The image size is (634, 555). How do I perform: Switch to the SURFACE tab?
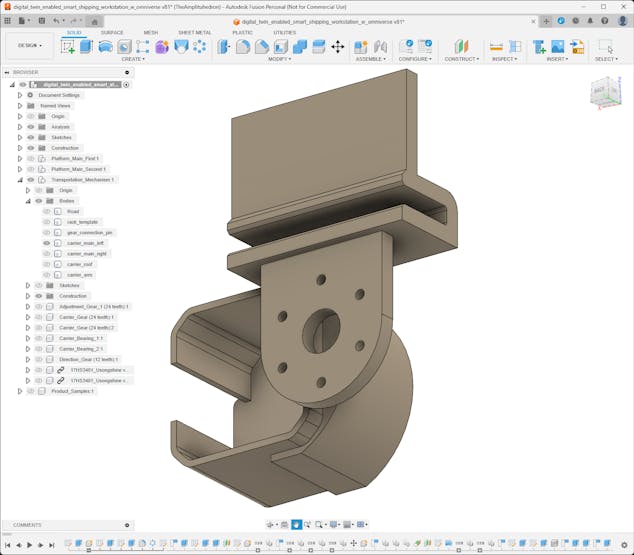pyautogui.click(x=112, y=32)
